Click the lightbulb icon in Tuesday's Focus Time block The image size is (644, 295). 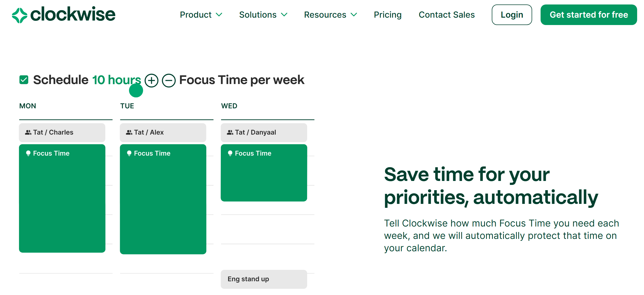[x=129, y=153]
